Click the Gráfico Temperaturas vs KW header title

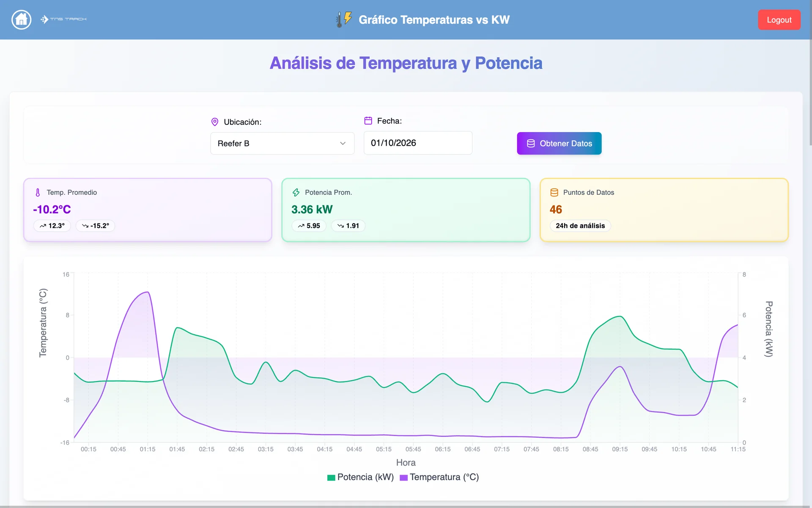[x=434, y=20]
